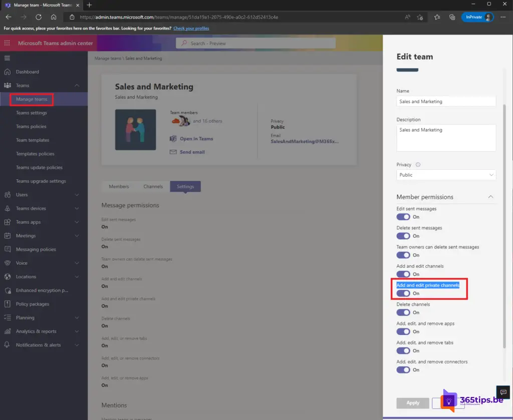Click the Users icon in sidebar
513x420 pixels.
8,194
